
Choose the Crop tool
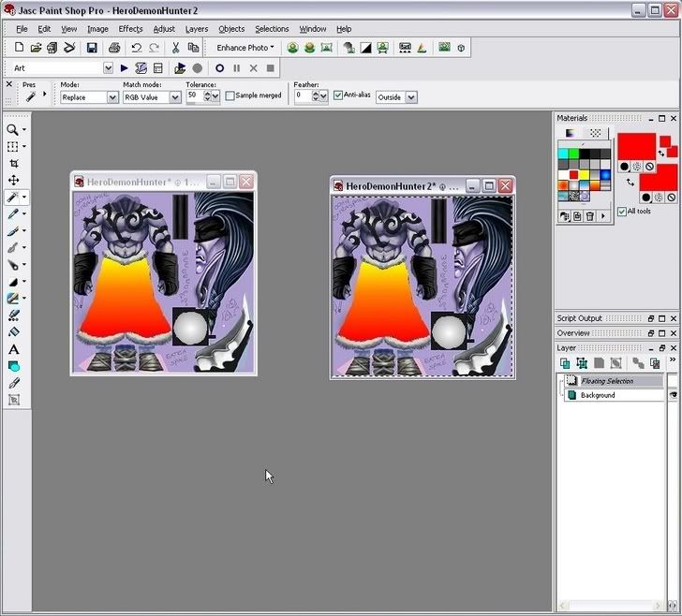pyautogui.click(x=13, y=164)
